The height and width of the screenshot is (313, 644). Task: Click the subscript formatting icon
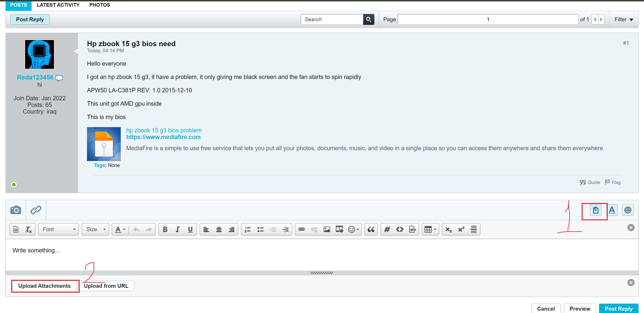[449, 229]
